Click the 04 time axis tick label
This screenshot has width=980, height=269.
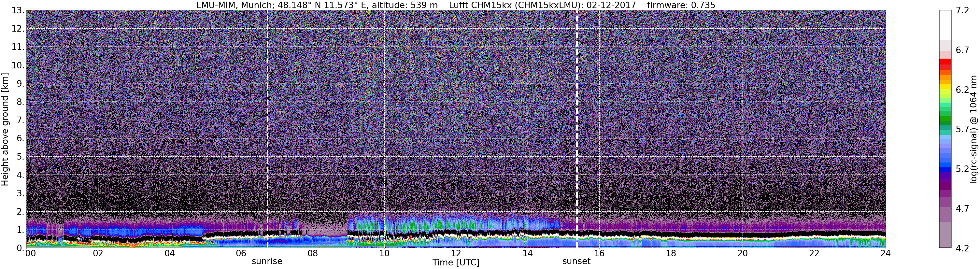click(x=170, y=253)
